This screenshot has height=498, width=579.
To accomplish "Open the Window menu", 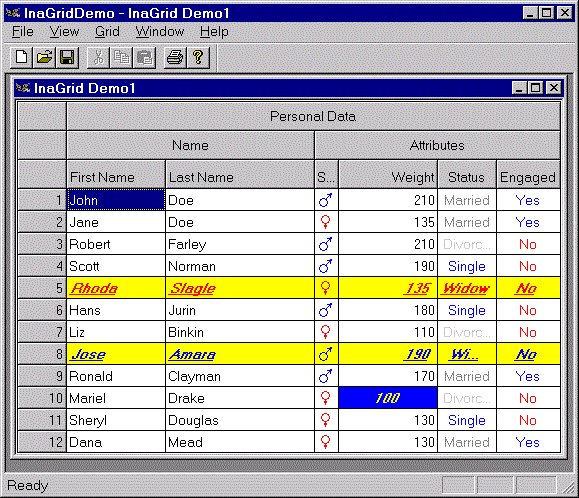I will [x=160, y=32].
